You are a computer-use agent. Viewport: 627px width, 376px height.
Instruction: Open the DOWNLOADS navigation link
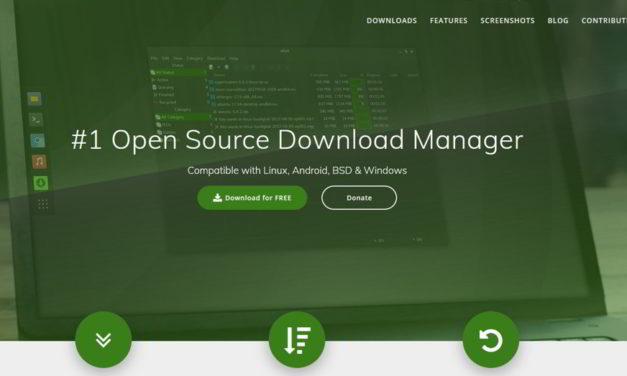pos(391,20)
